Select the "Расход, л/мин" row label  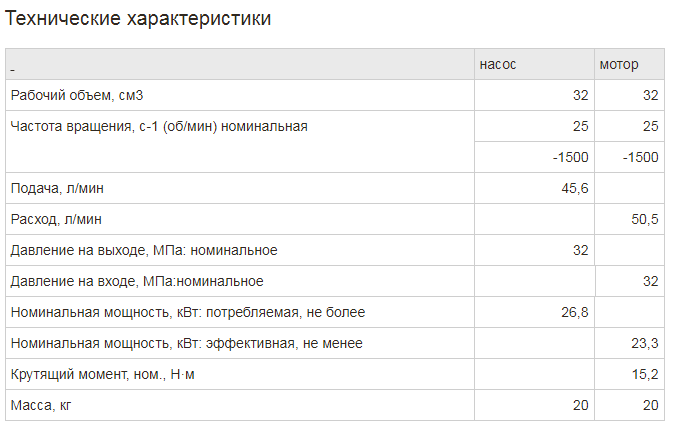(x=56, y=219)
